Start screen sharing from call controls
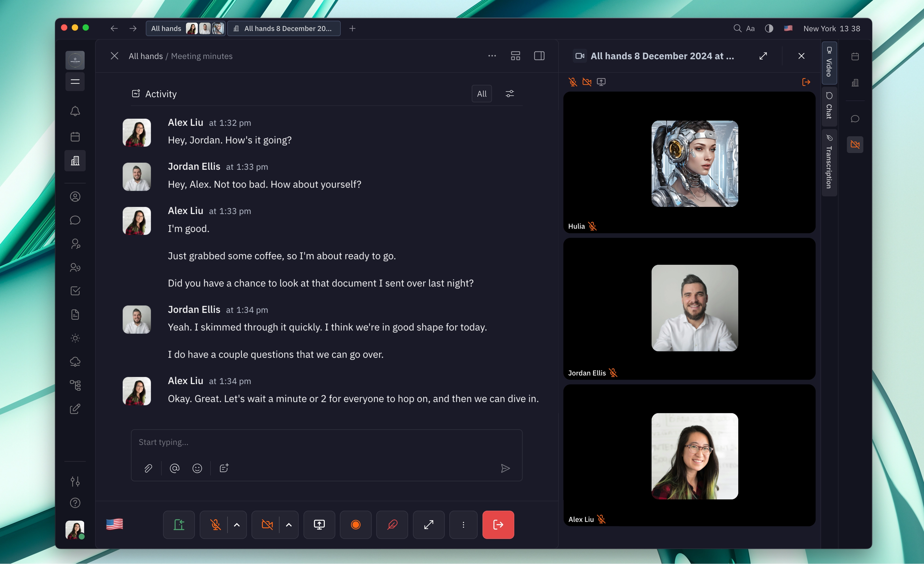Screen dimensions: 924x564 319,525
